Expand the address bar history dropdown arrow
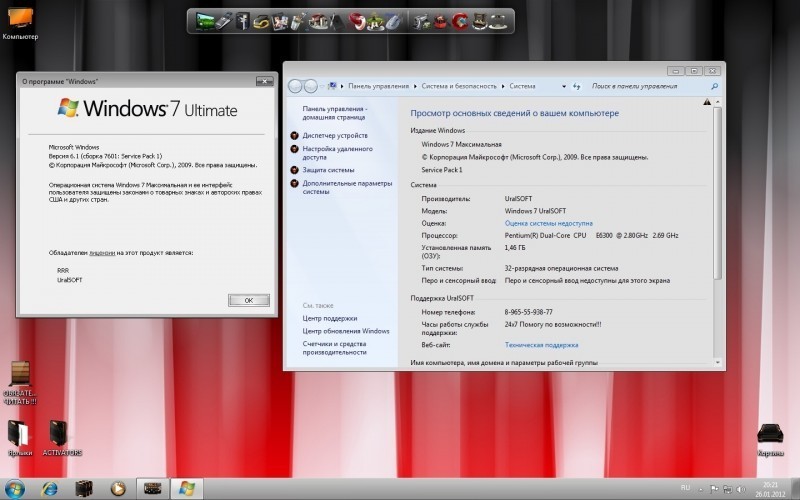Viewport: 800px width, 500px height. pos(564,87)
